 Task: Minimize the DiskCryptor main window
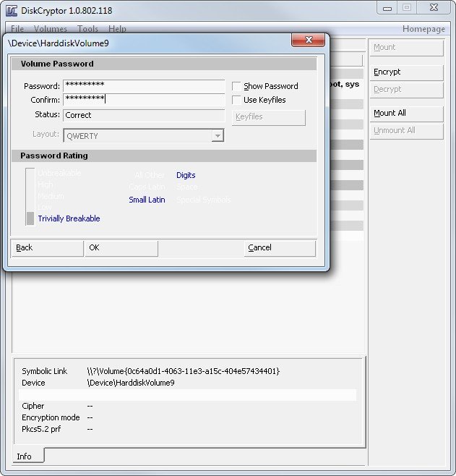[387, 8]
